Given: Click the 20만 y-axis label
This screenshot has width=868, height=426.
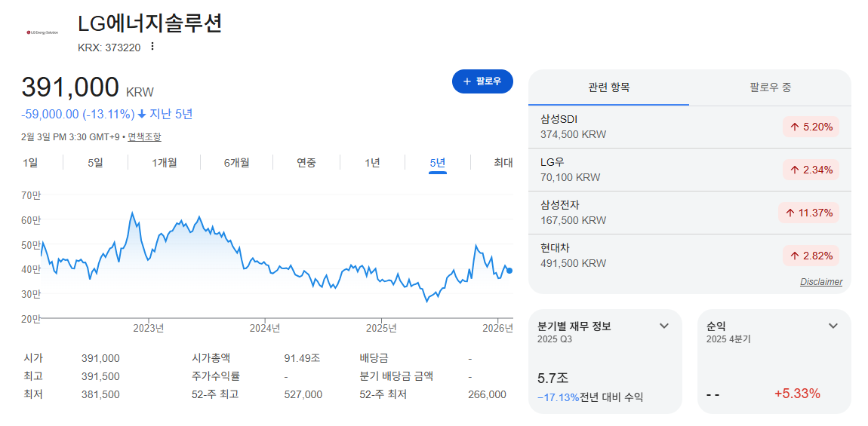Looking at the screenshot, I should tap(32, 319).
